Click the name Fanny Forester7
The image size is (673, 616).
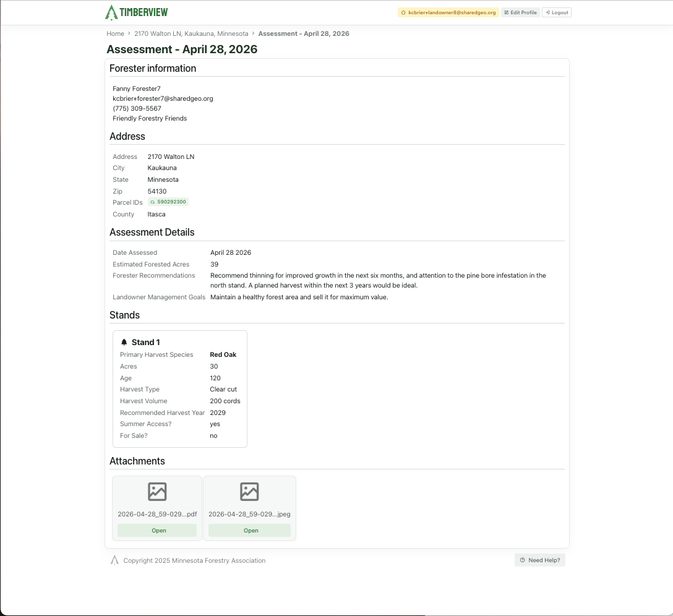click(x=137, y=88)
